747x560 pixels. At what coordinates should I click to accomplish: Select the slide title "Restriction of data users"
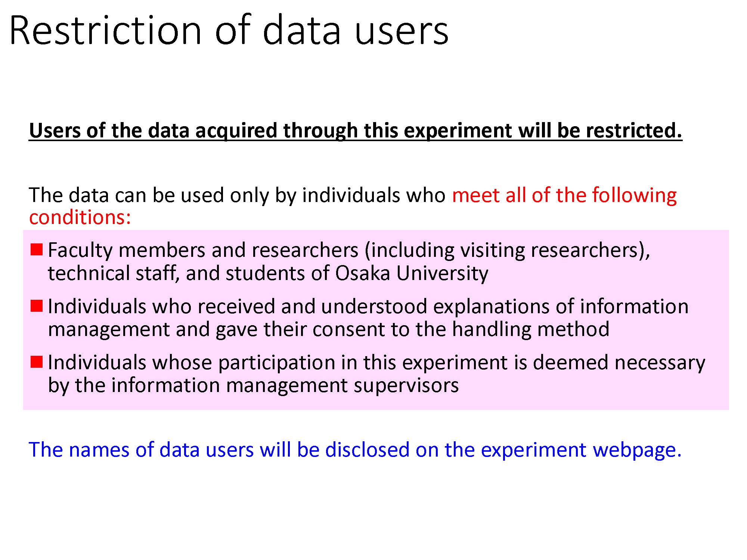pos(229,30)
